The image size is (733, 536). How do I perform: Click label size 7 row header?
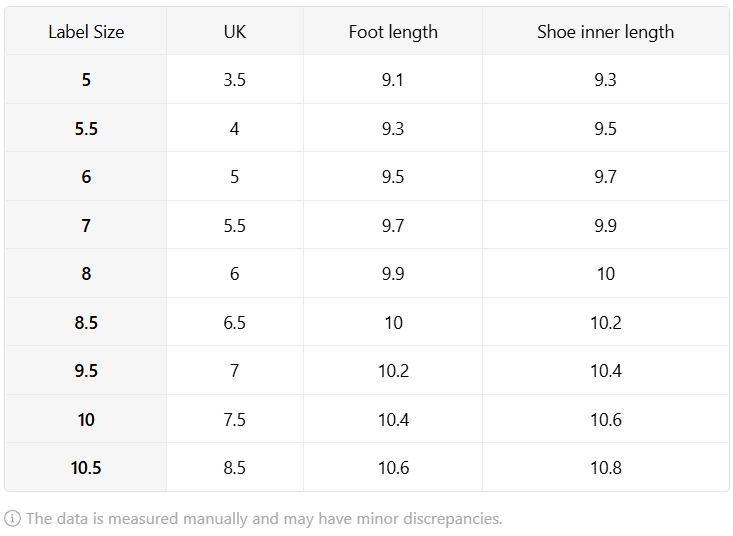86,225
